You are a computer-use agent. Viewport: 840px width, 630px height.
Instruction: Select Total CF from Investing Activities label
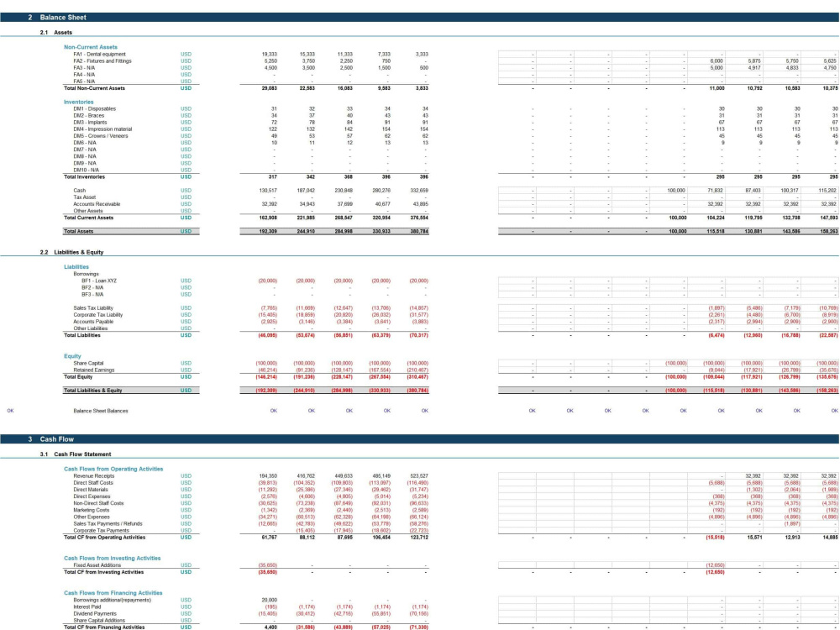coord(104,572)
